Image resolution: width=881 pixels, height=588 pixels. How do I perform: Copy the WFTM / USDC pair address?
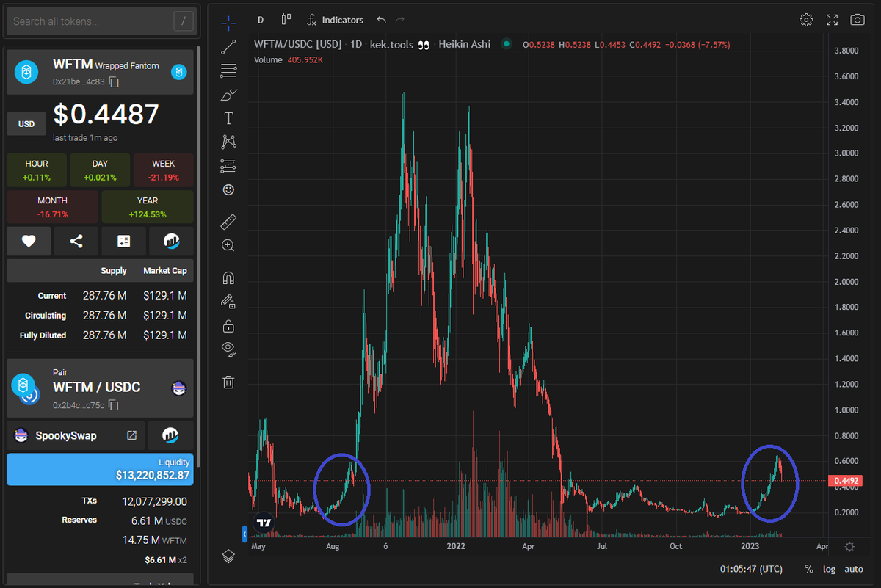pyautogui.click(x=114, y=405)
